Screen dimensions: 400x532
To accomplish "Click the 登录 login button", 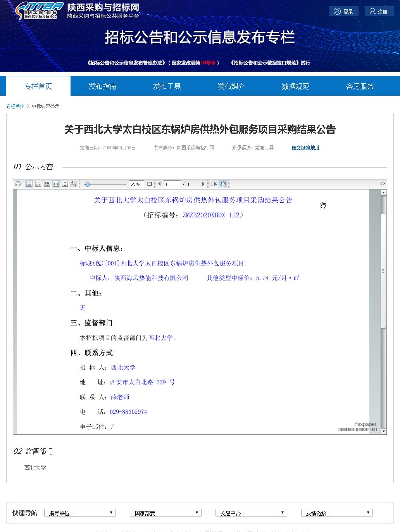I will click(344, 12).
